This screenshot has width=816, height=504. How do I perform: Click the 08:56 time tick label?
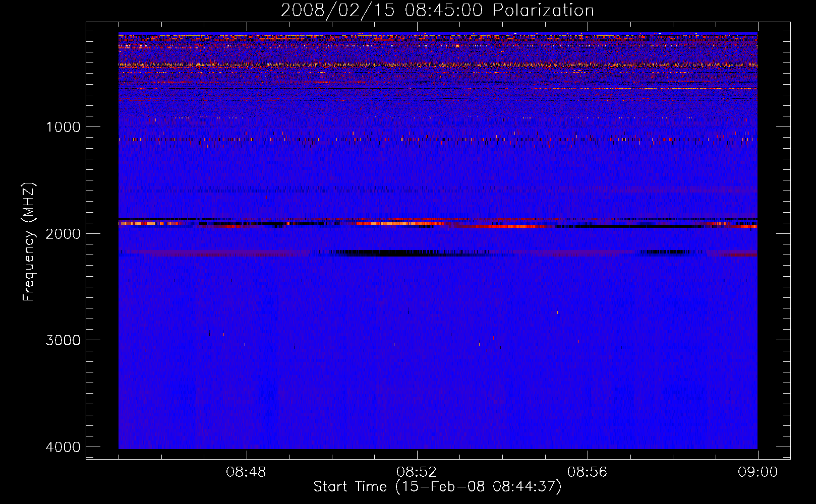point(587,472)
